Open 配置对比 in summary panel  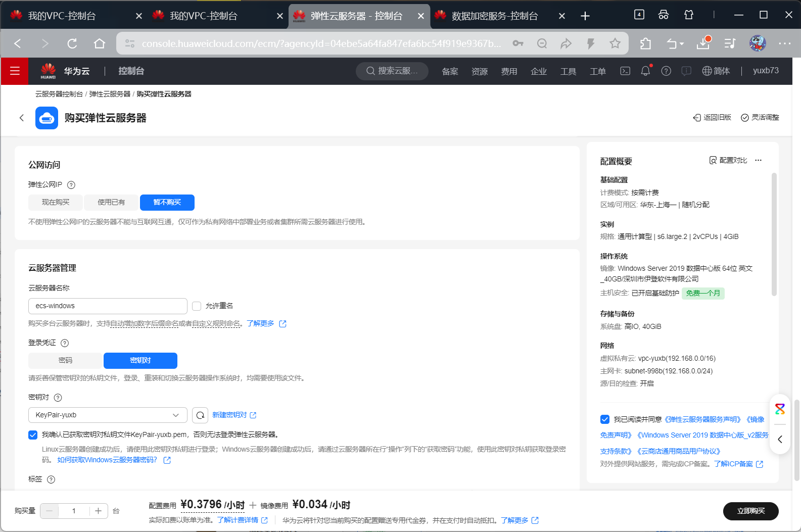728,160
